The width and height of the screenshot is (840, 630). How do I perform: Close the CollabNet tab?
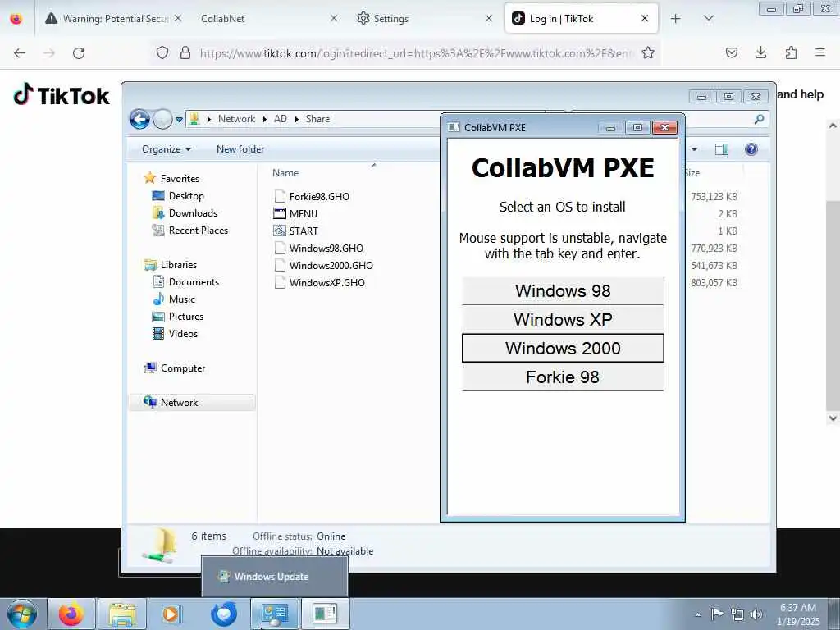(334, 19)
